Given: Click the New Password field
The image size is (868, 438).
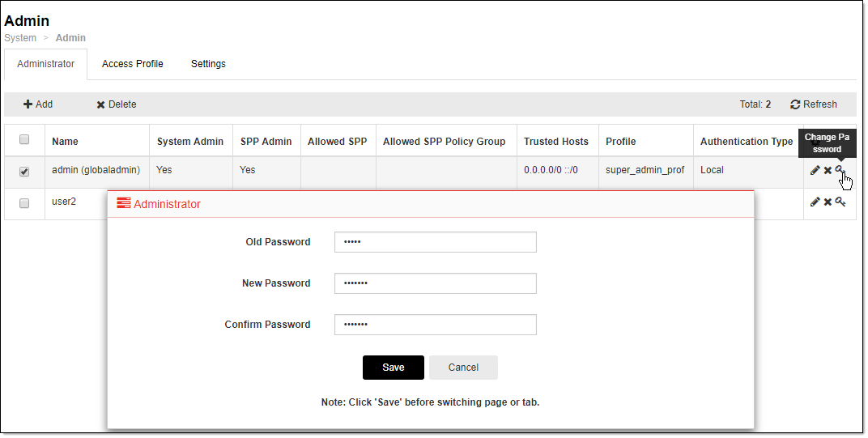Looking at the screenshot, I should (435, 283).
